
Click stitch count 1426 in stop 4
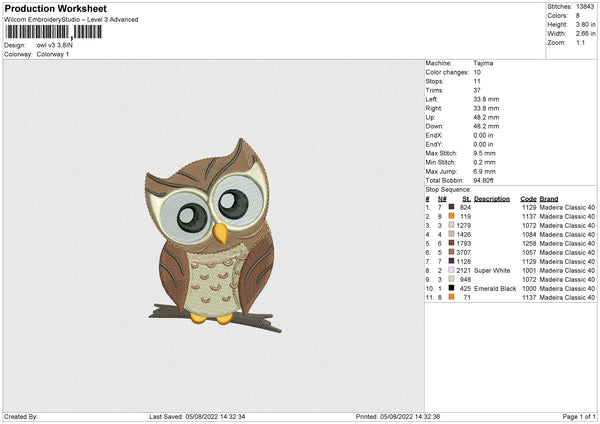(x=464, y=235)
